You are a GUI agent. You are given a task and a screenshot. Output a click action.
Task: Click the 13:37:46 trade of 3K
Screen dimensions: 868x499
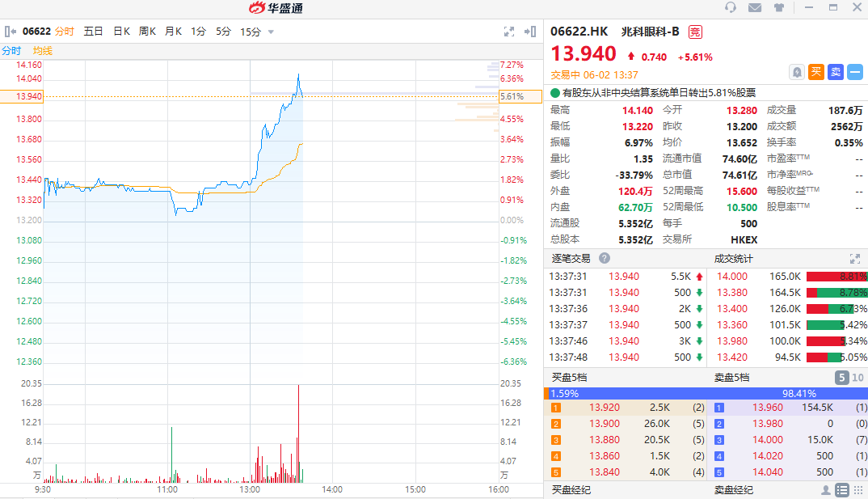coord(626,341)
